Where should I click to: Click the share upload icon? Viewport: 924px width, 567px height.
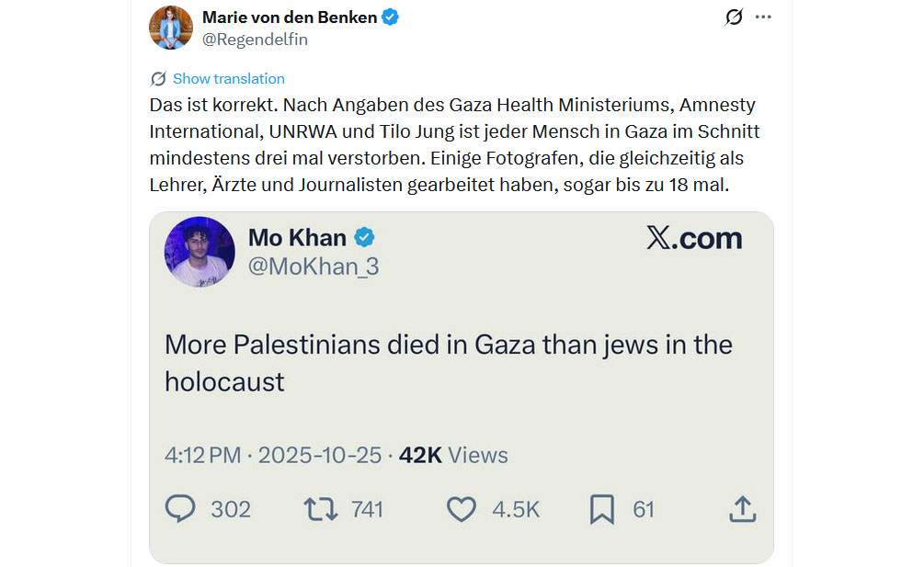(x=742, y=509)
